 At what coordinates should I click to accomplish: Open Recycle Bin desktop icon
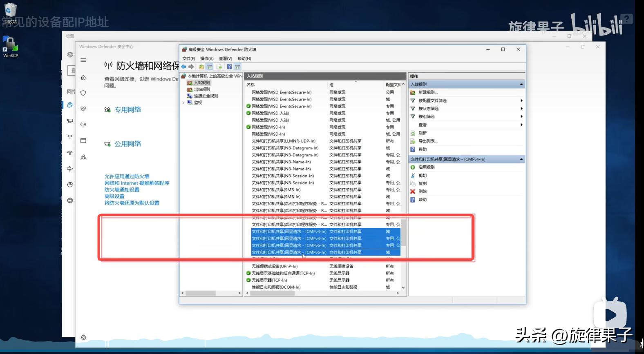click(x=10, y=13)
